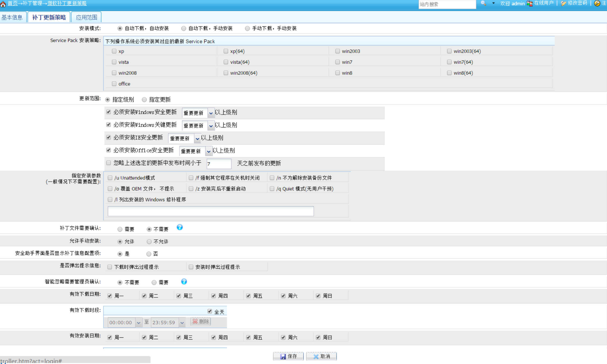Switch to the 补丁更新策略 tab
The width and height of the screenshot is (607, 364).
click(49, 17)
